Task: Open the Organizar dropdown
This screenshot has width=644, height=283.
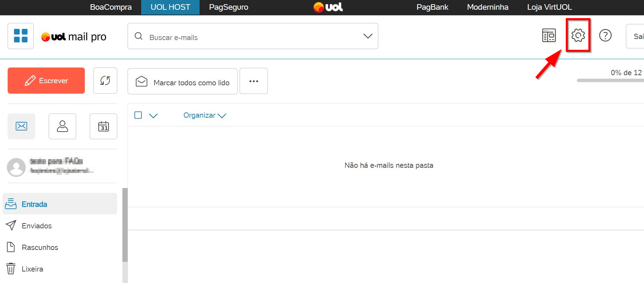Action: [204, 115]
